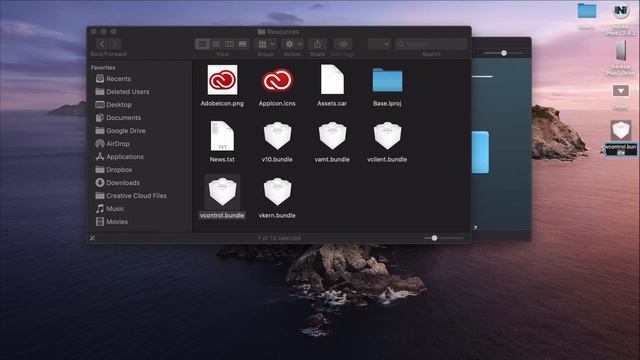Click the path bar toggle icon at bottom-left
The height and width of the screenshot is (360, 640).
[93, 238]
